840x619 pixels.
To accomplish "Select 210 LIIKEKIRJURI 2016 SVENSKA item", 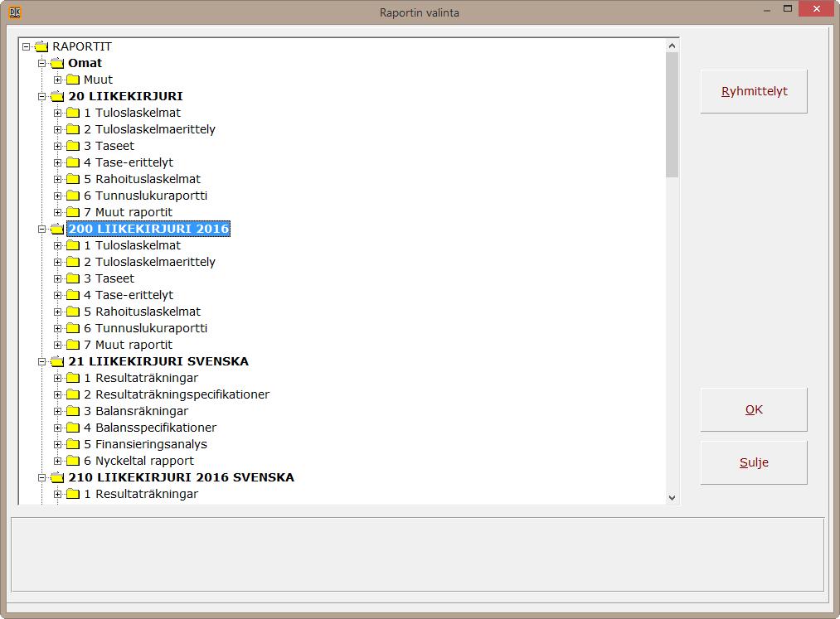I will pos(181,477).
